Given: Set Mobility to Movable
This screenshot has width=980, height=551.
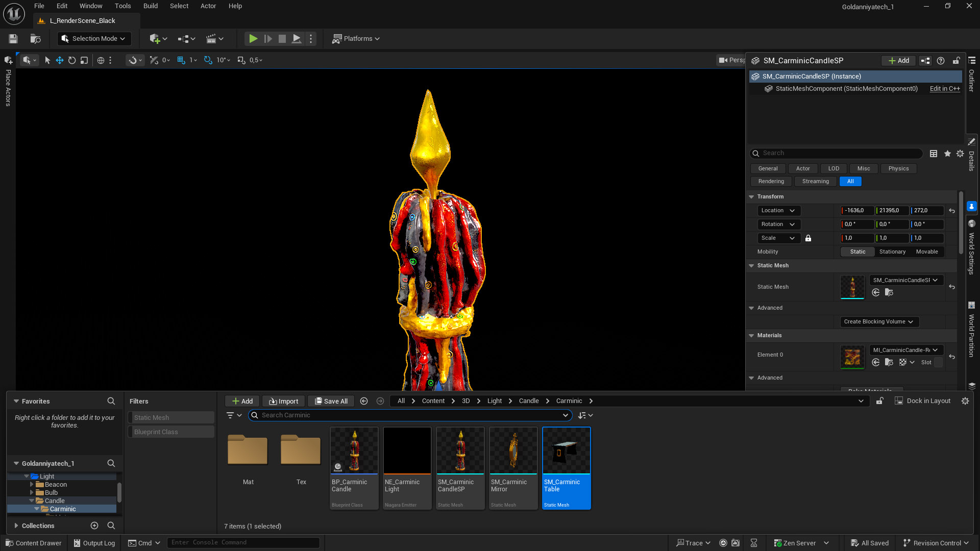Looking at the screenshot, I should [927, 252].
